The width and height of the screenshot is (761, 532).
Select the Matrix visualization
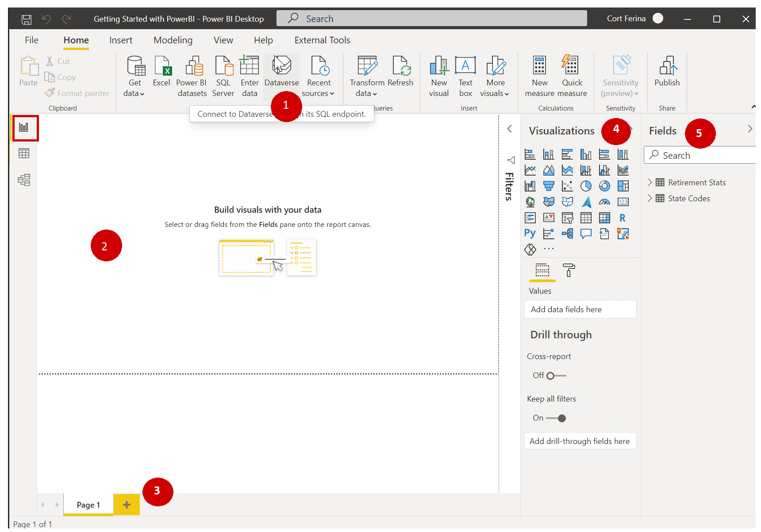tap(604, 218)
